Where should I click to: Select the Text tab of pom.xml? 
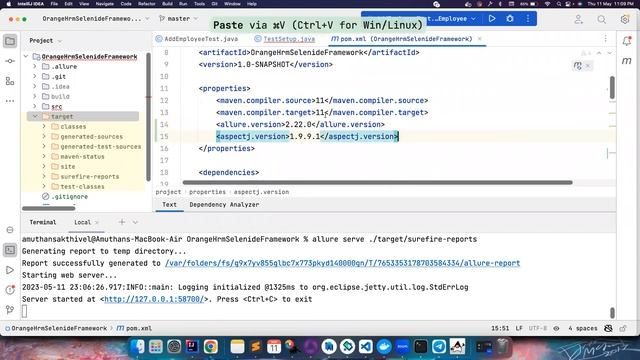pyautogui.click(x=169, y=204)
